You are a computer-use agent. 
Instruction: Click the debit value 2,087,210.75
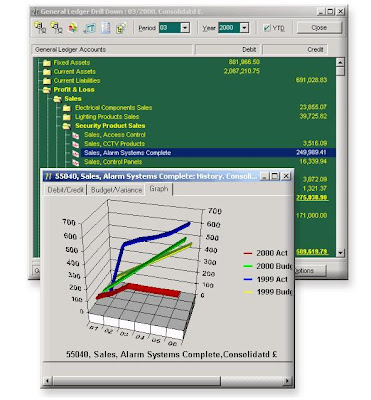point(242,71)
